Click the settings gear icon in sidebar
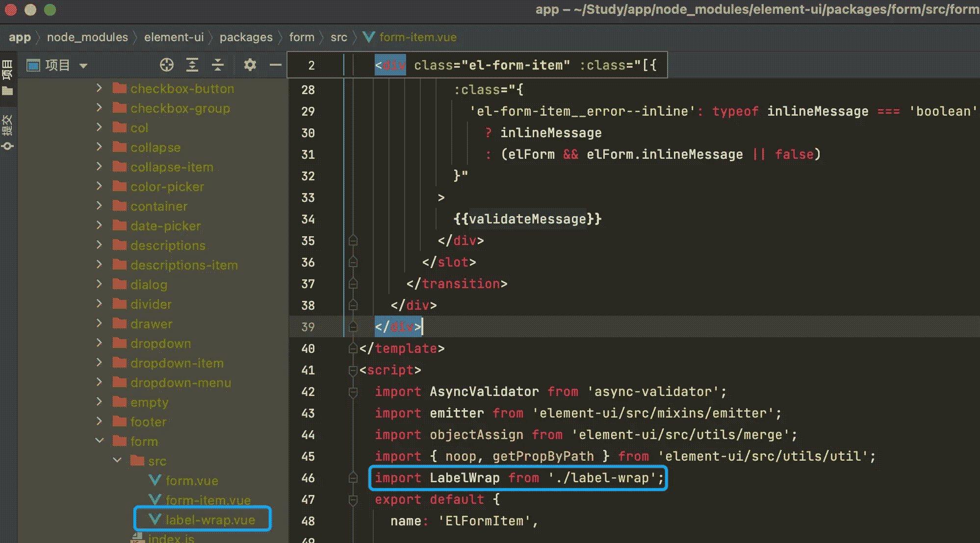This screenshot has height=543, width=980. tap(248, 65)
